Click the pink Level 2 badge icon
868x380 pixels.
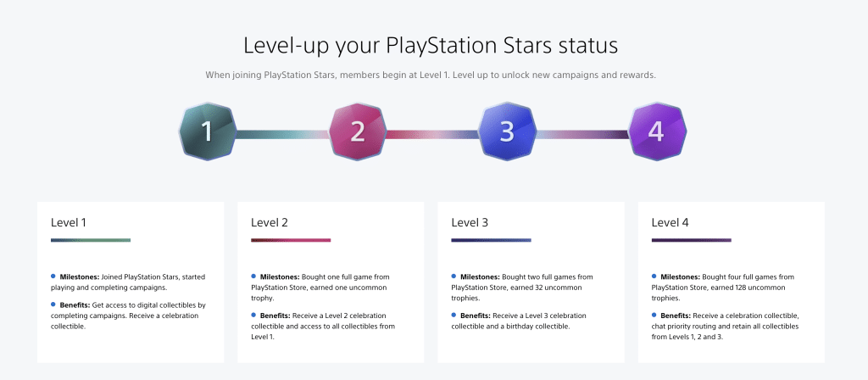tap(358, 131)
